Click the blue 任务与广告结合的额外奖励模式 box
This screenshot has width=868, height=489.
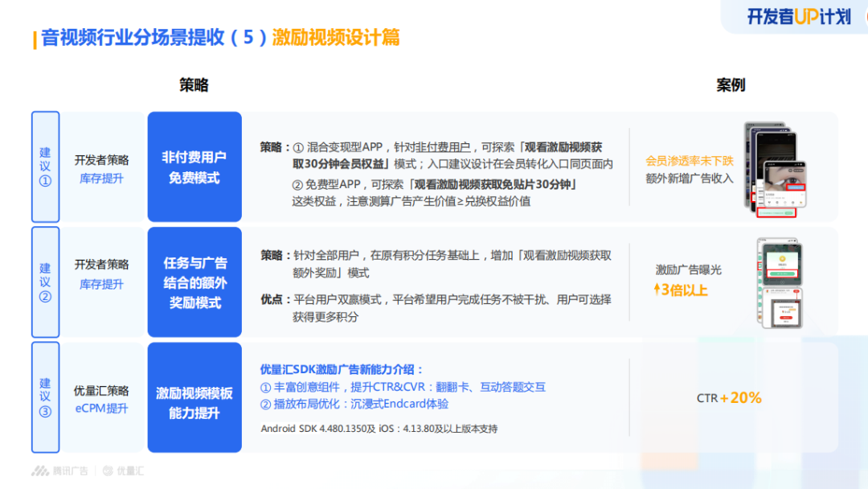click(x=194, y=281)
